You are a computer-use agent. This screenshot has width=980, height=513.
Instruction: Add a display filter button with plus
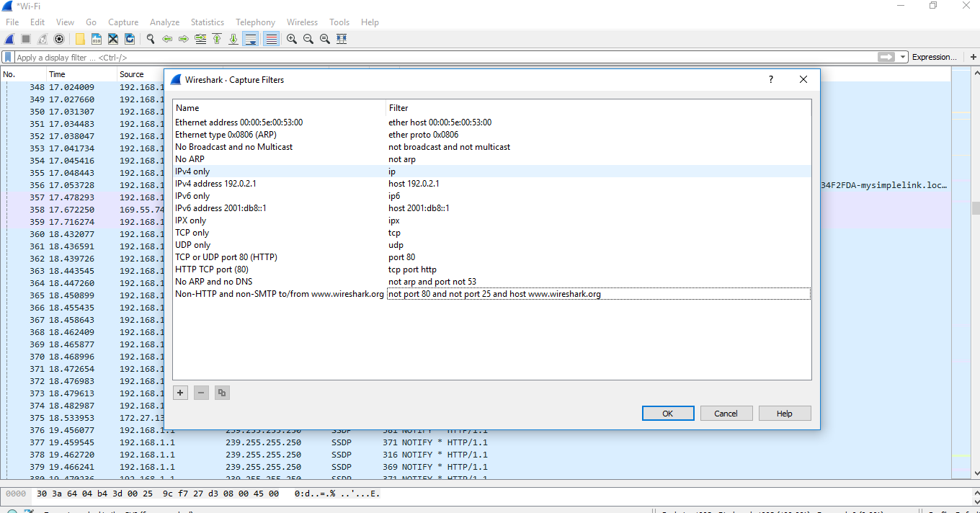pyautogui.click(x=974, y=57)
